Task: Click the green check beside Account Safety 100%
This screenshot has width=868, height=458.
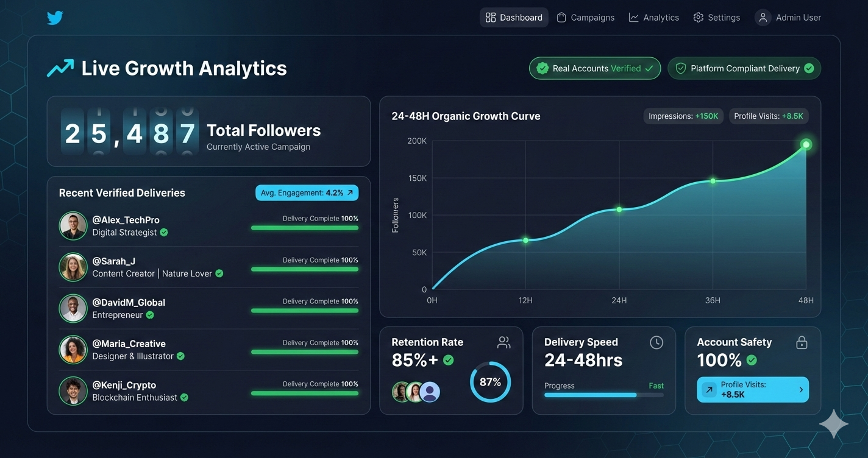Action: tap(752, 360)
